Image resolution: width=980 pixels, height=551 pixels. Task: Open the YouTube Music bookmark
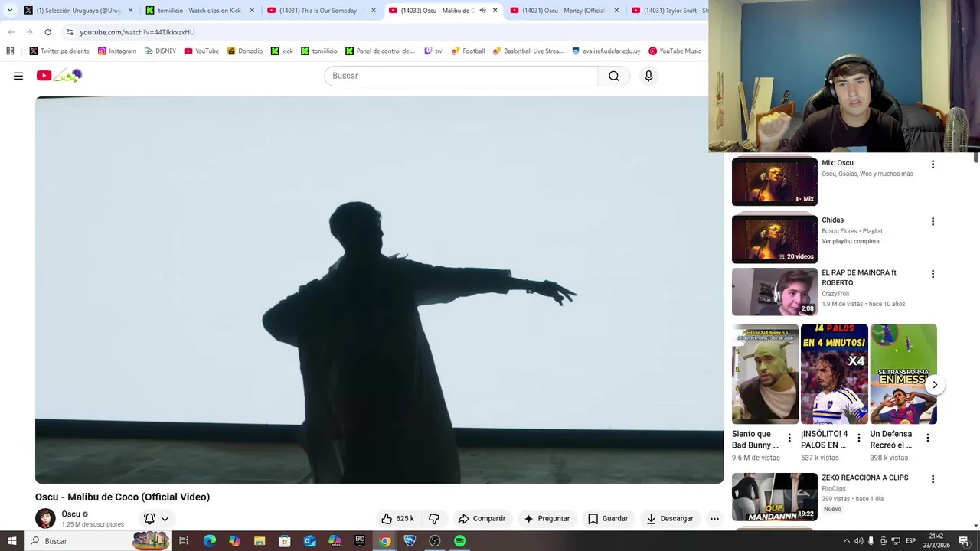coord(675,51)
